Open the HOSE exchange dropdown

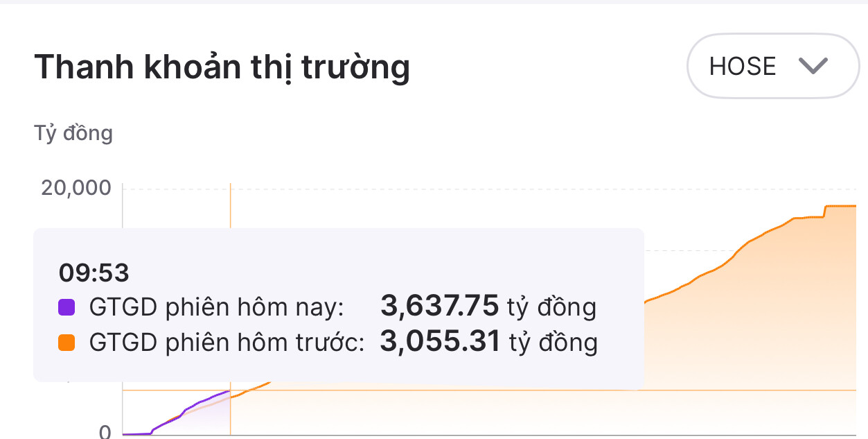771,67
